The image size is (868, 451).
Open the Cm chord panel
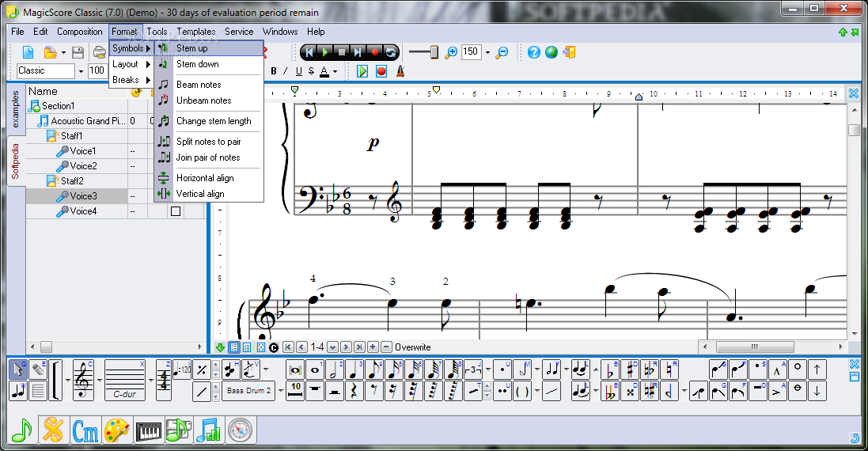[x=85, y=430]
